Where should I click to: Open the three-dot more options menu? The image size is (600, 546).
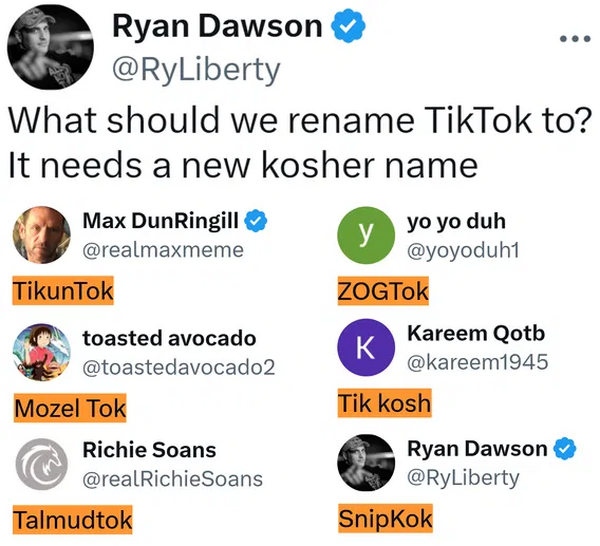(x=575, y=40)
